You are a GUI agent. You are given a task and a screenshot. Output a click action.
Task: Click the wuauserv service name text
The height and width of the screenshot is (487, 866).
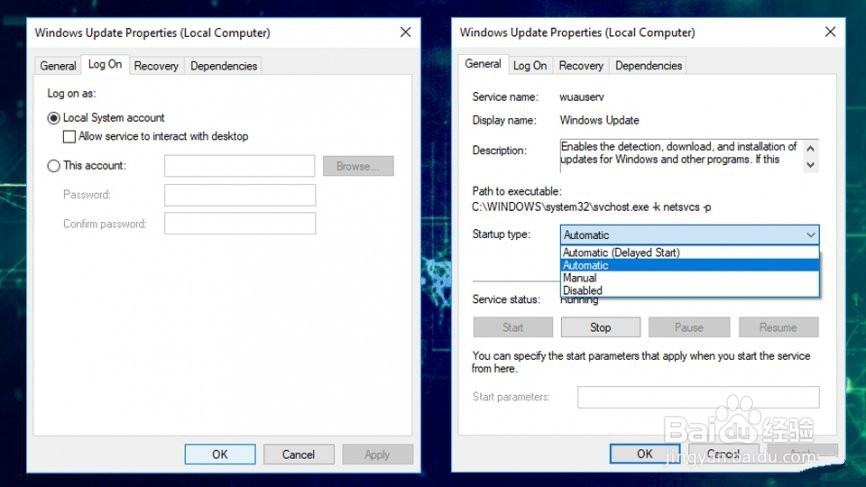tap(582, 97)
